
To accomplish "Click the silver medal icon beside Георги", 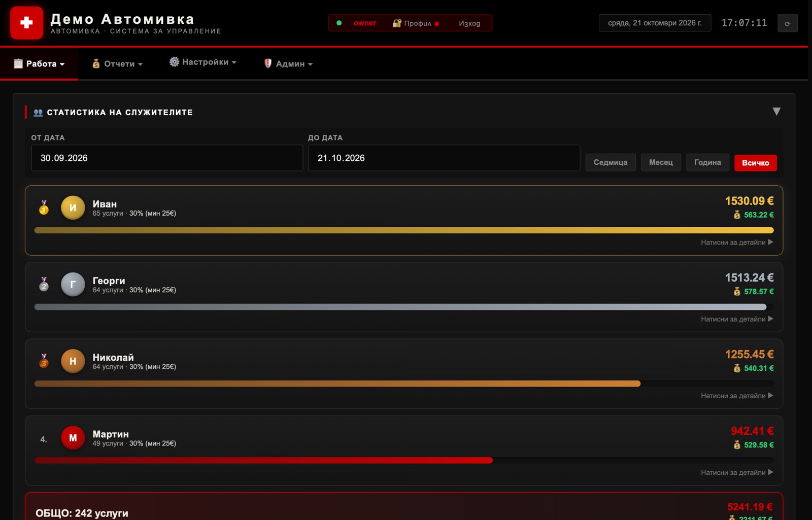I will pyautogui.click(x=44, y=284).
